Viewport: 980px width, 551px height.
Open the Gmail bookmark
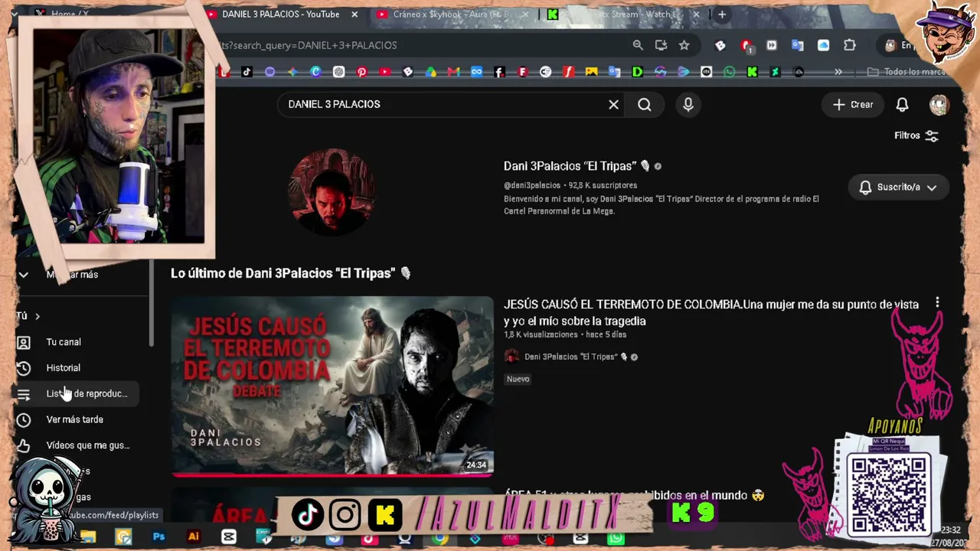(x=453, y=72)
